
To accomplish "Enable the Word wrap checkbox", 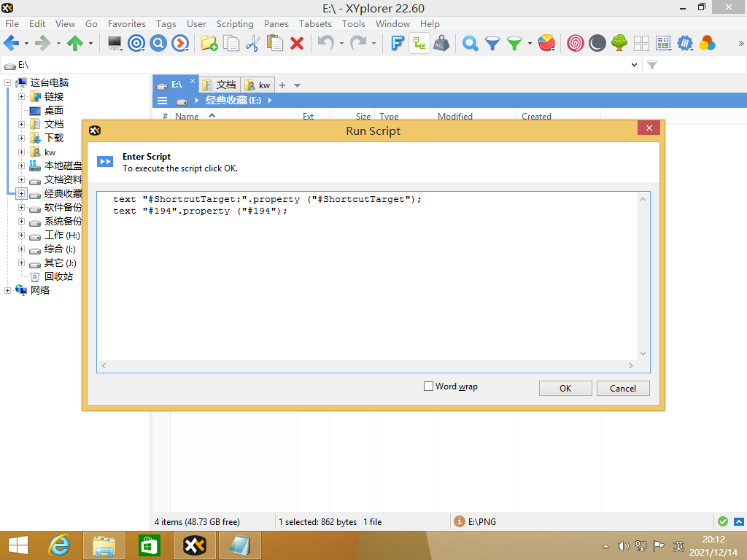I will [x=429, y=386].
